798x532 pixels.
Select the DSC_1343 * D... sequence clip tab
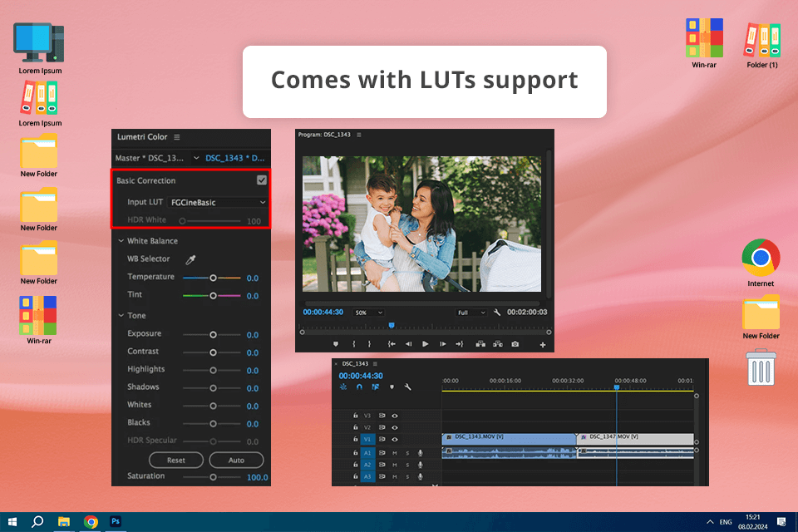234,158
